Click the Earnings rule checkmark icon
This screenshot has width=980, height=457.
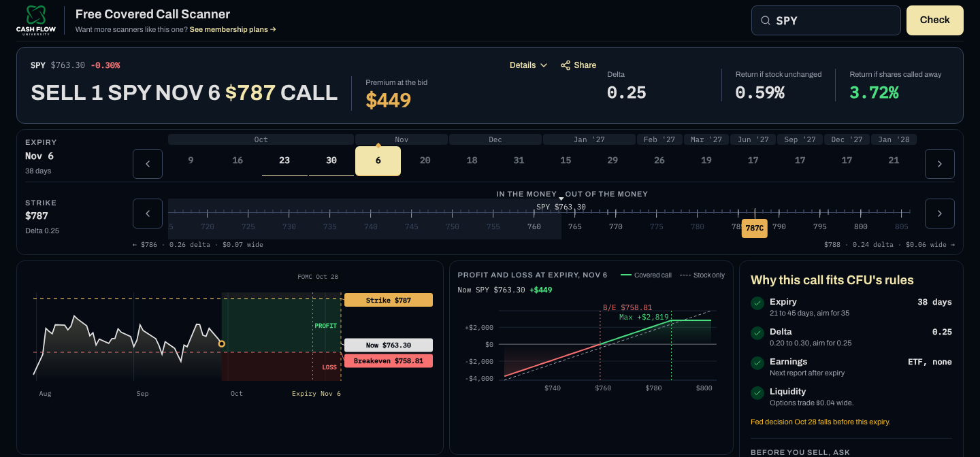click(757, 363)
